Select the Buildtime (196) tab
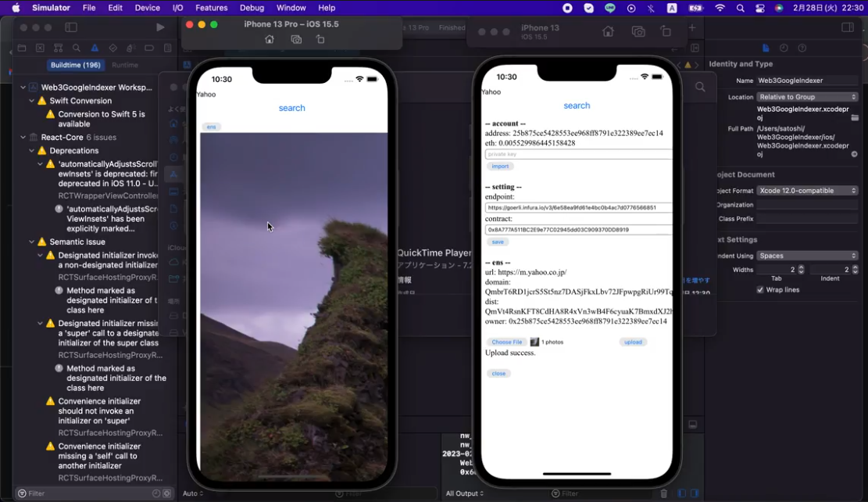The height and width of the screenshot is (502, 868). [x=75, y=65]
